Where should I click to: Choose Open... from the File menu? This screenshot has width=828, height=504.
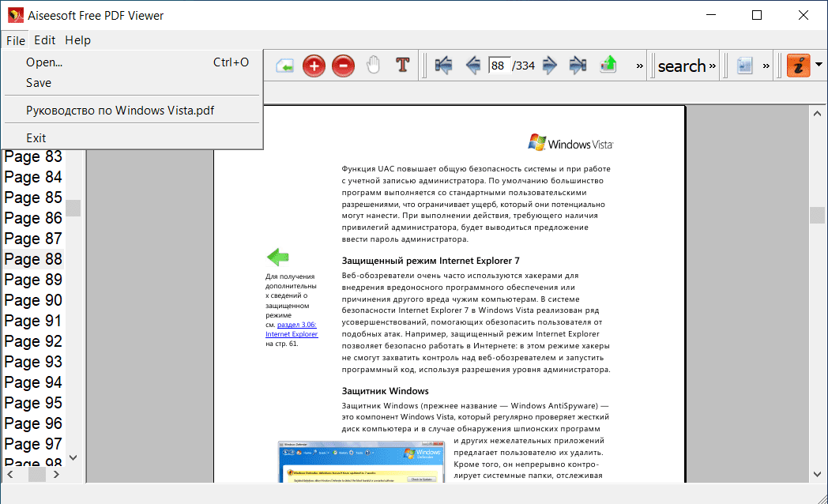pos(132,62)
